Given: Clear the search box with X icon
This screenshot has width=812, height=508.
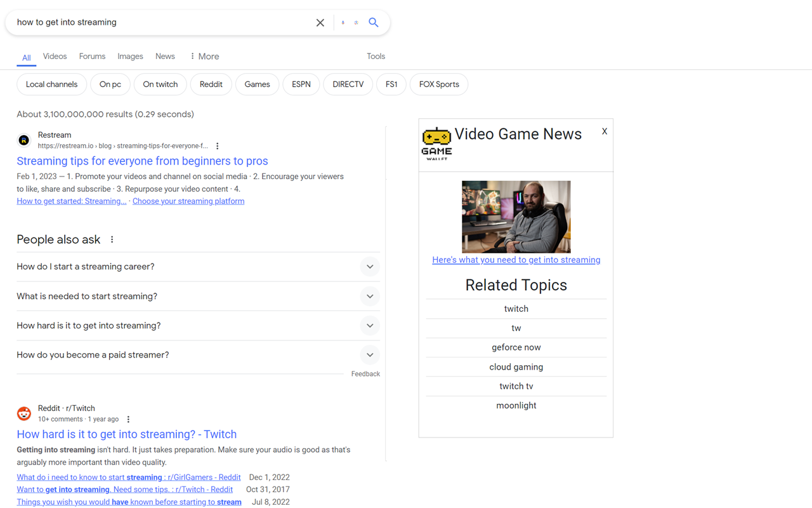Looking at the screenshot, I should tap(320, 23).
